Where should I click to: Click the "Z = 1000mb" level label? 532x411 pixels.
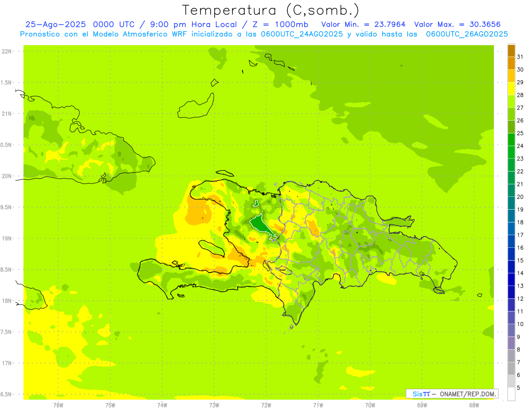point(280,24)
